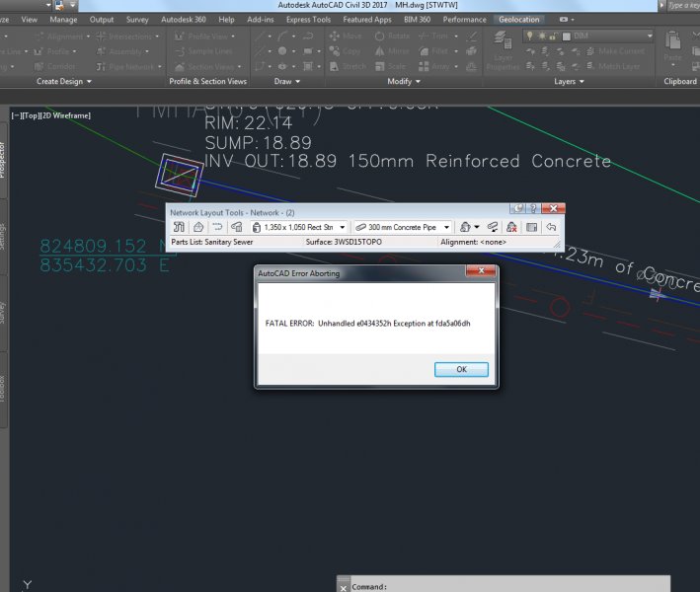This screenshot has width=700, height=592.
Task: Toggle DIM layer on/off lightbulb icon
Action: point(529,36)
